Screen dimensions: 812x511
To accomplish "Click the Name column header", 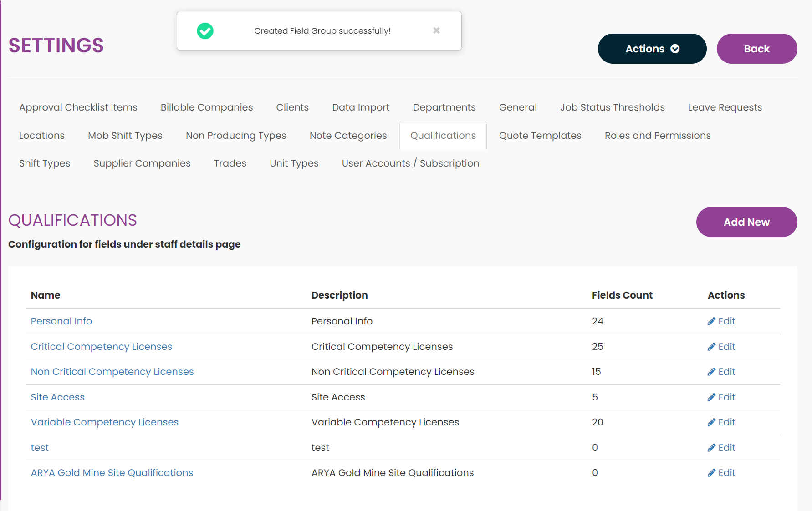I will [46, 295].
